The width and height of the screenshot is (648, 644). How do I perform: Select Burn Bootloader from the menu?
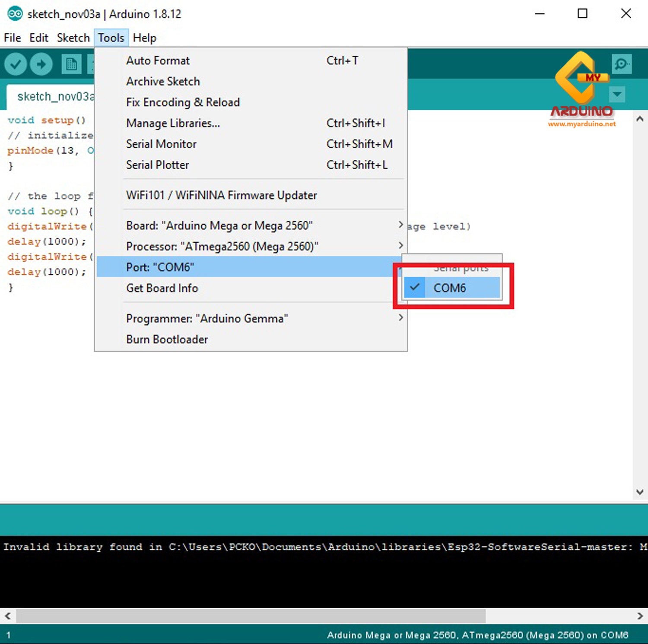pyautogui.click(x=167, y=339)
